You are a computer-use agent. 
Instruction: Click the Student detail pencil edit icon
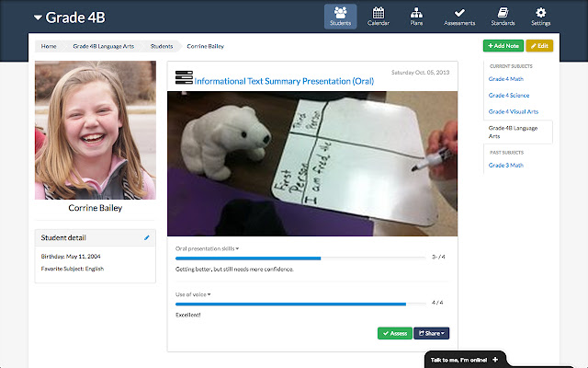147,237
